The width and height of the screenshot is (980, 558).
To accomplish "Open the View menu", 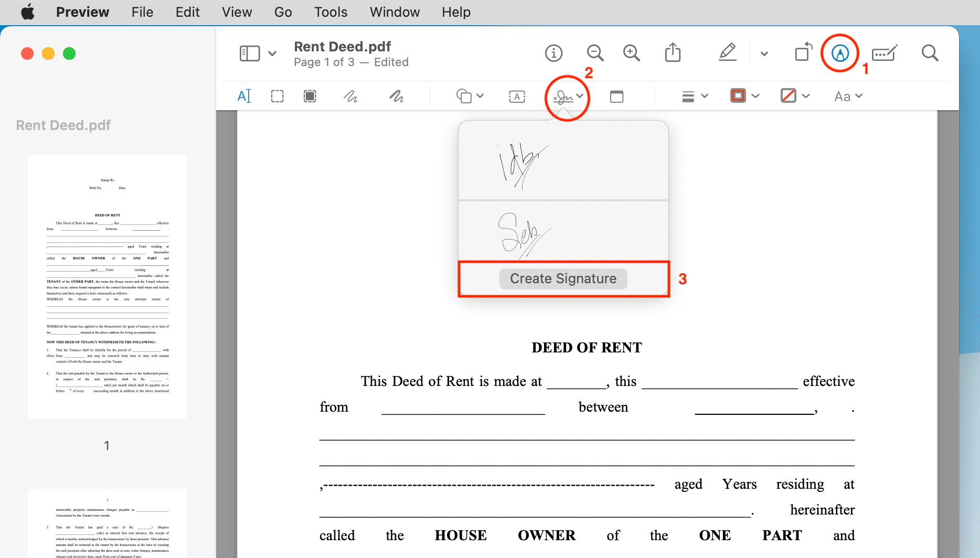I will 236,12.
